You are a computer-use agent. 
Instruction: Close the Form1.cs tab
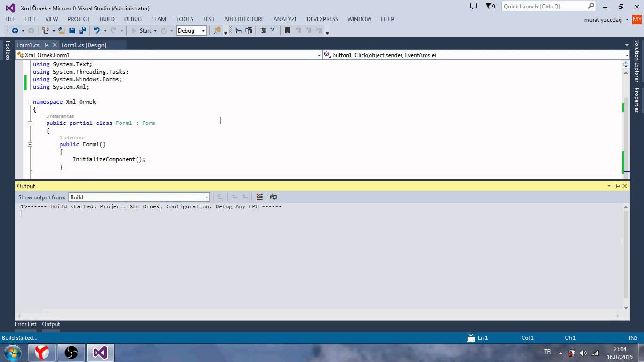tap(55, 45)
